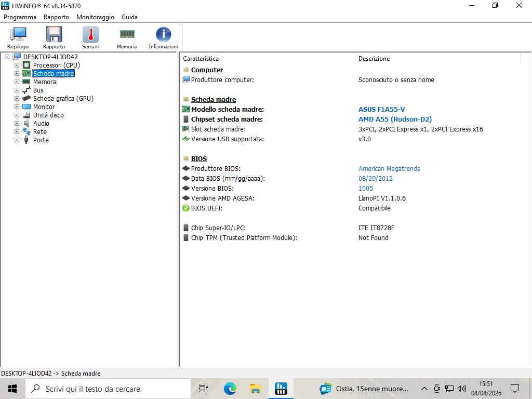Expand the Rete tree node
Viewport: 532px width, 399px height.
click(17, 131)
